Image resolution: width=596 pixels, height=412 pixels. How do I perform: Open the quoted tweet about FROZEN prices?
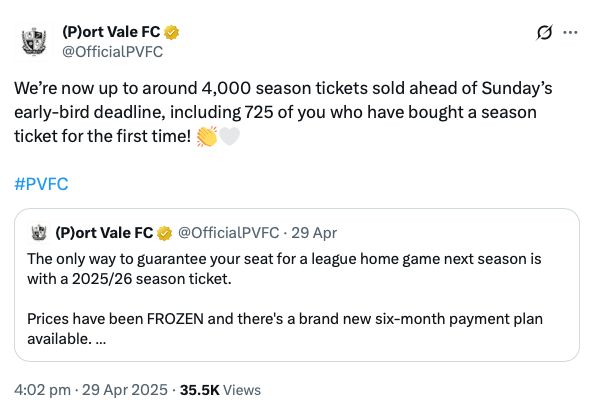[x=297, y=285]
